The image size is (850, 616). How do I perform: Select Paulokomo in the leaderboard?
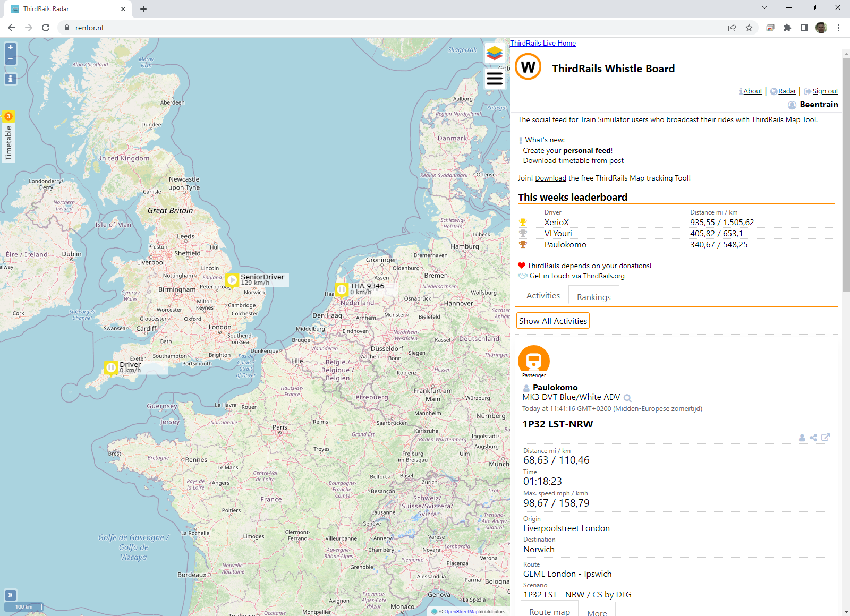click(x=565, y=245)
